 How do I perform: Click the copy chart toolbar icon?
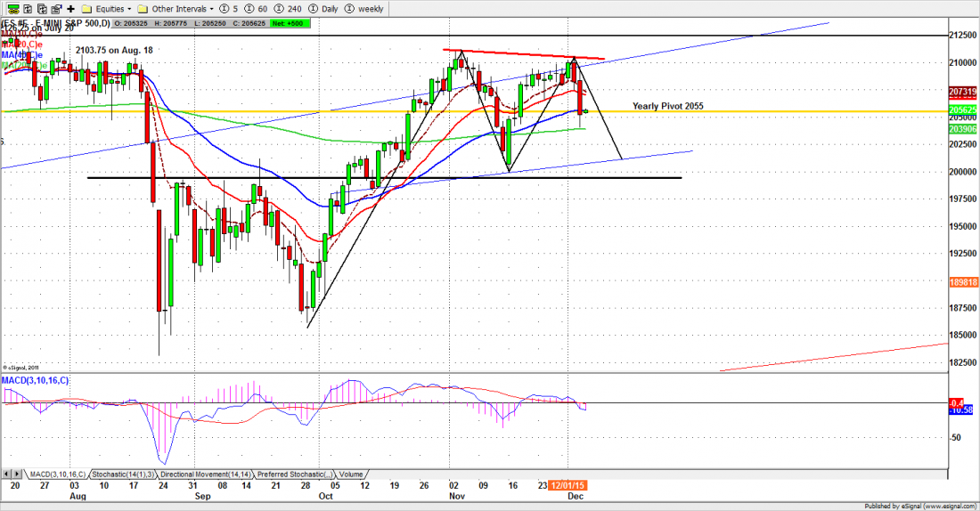(x=42, y=8)
